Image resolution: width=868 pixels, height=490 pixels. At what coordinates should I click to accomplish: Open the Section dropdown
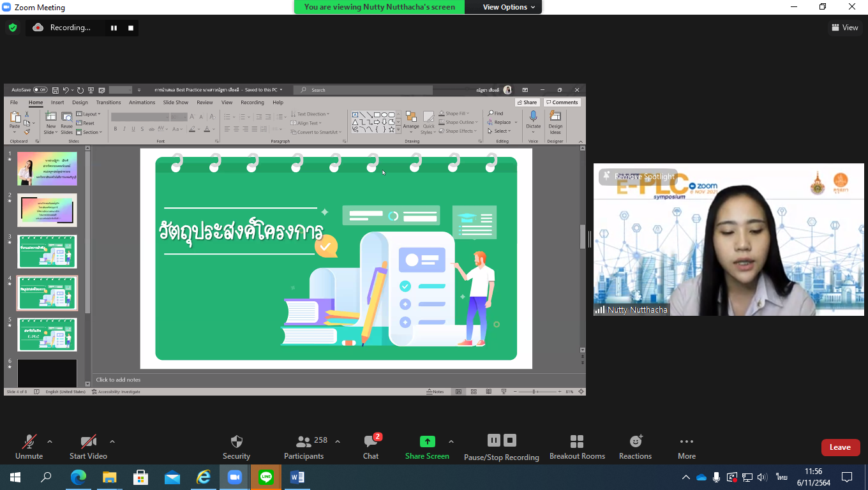89,132
